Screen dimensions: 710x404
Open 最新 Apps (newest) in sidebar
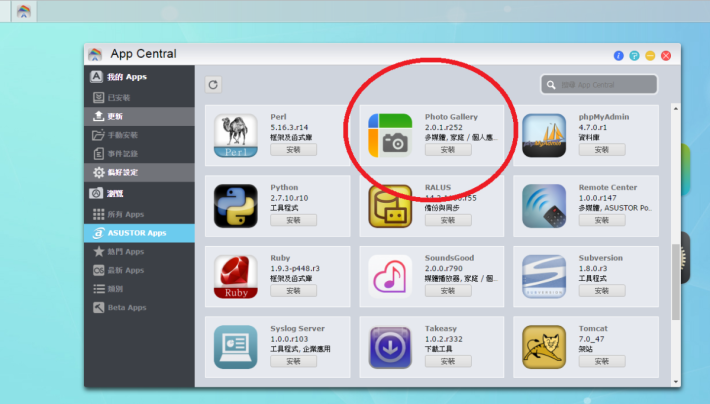tap(139, 270)
